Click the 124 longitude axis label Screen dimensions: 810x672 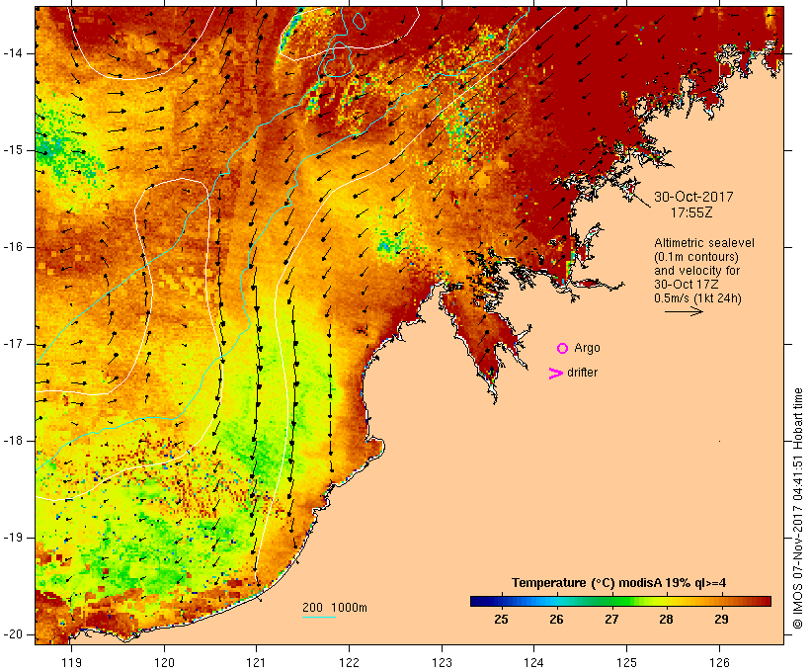click(533, 663)
